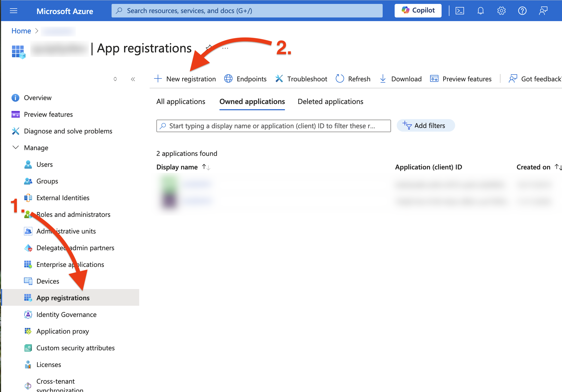The image size is (562, 392).
Task: Collapse the Manage section chevron
Action: click(16, 148)
